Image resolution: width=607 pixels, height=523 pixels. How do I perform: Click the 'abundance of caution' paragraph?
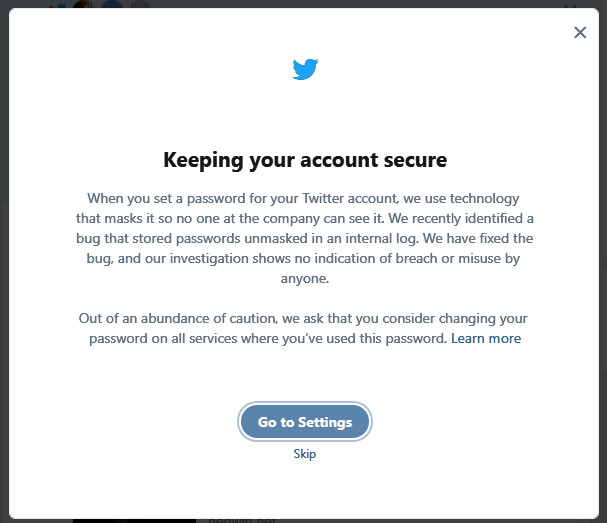304,328
